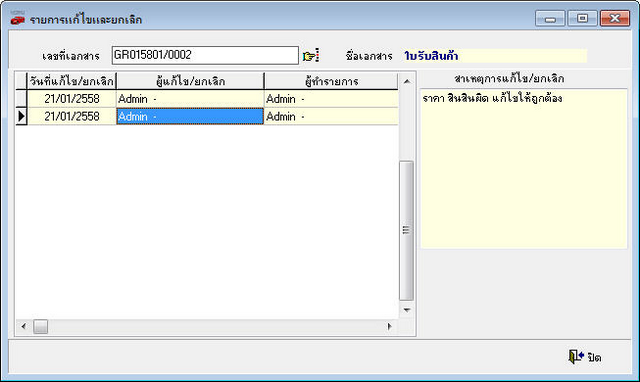Sort by วันที่แก้ไข/ยกเลิก column header
Screen dimensions: 640x382
pyautogui.click(x=72, y=81)
